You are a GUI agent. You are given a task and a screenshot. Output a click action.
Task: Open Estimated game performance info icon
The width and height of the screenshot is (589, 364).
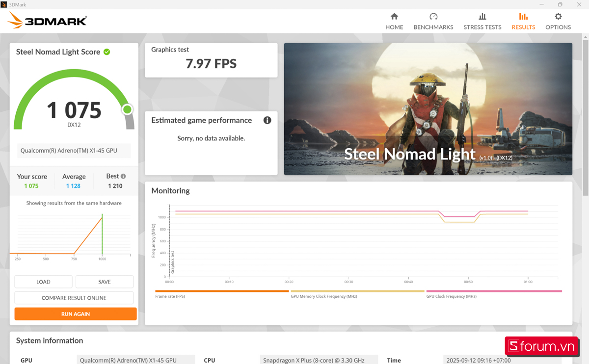pyautogui.click(x=268, y=120)
